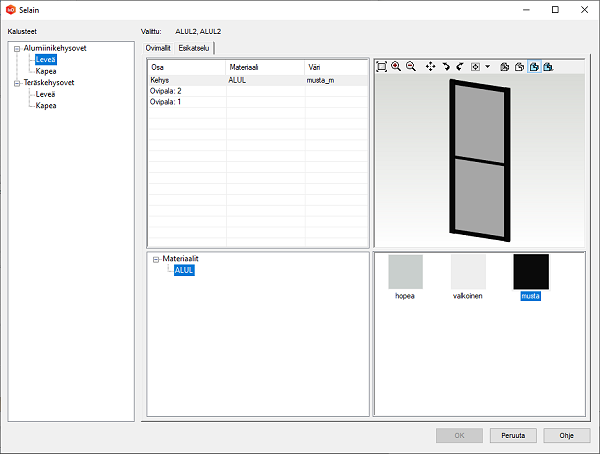Click the zoom in magnifier icon
The image size is (600, 454).
(396, 66)
